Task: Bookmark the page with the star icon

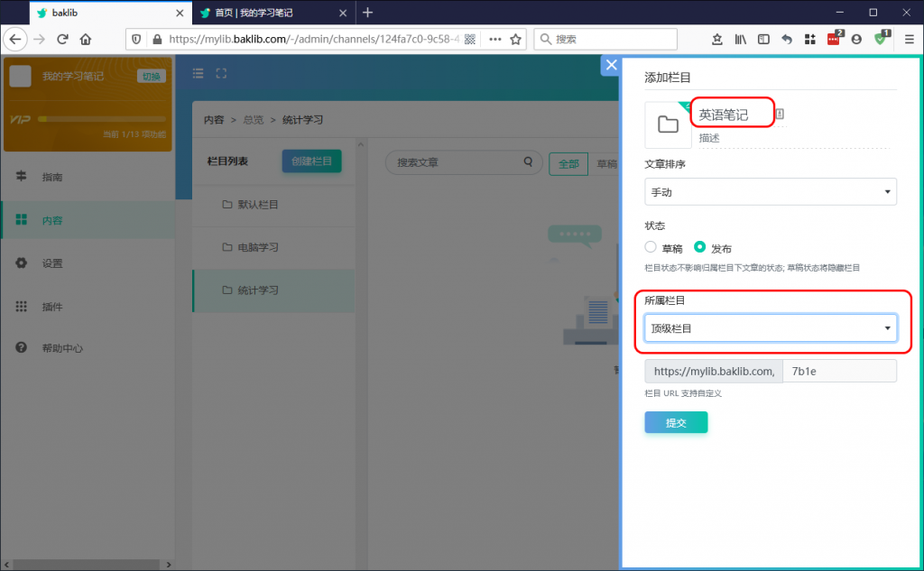Action: (x=516, y=39)
